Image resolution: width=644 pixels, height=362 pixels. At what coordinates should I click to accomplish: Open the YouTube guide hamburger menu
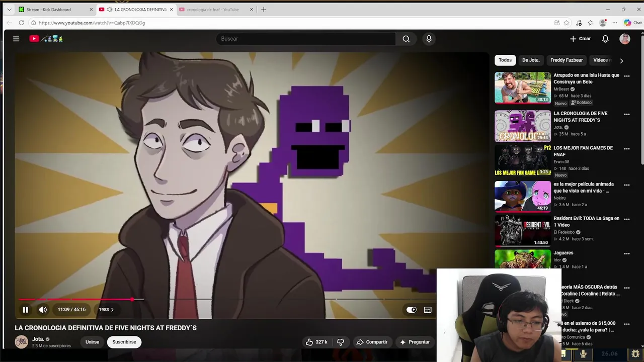[16, 39]
